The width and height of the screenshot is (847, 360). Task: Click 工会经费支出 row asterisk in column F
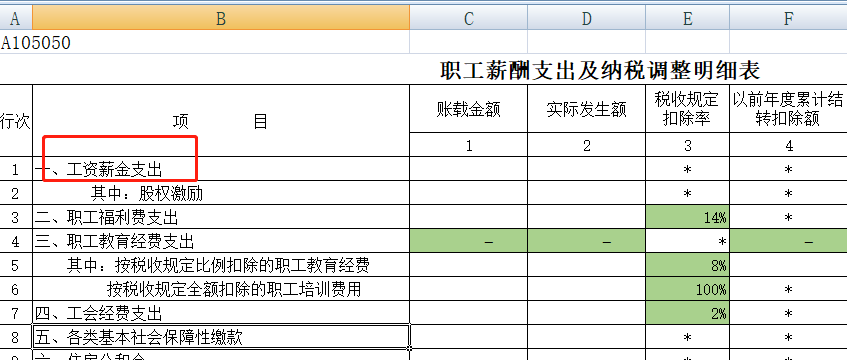pos(788,312)
